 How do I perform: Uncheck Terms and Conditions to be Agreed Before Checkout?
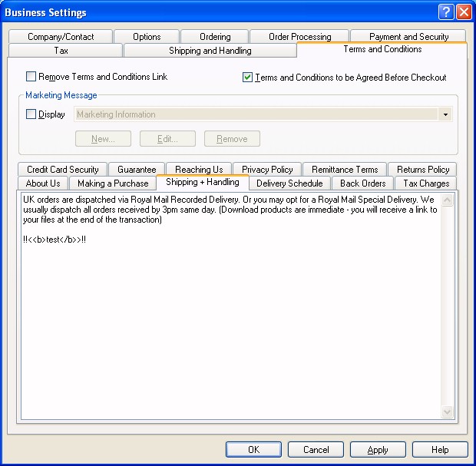[247, 77]
